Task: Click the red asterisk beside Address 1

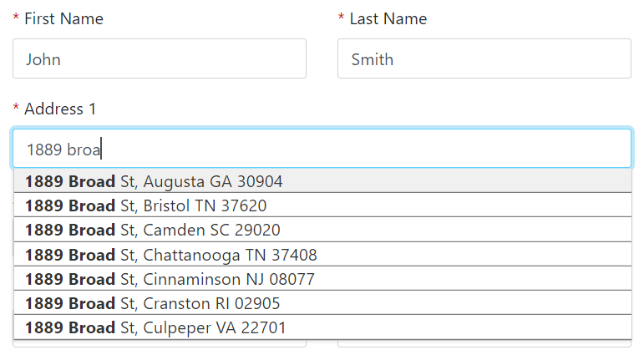Action: pyautogui.click(x=16, y=108)
